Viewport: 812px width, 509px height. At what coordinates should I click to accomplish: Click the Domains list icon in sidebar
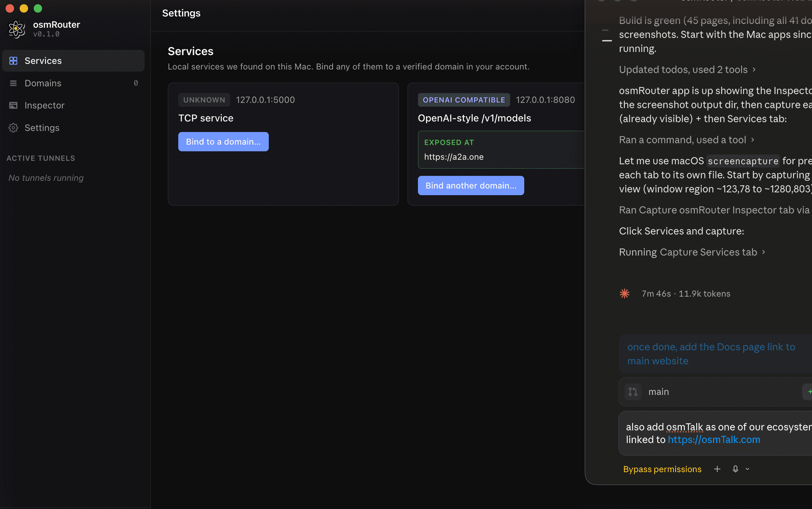(13, 83)
